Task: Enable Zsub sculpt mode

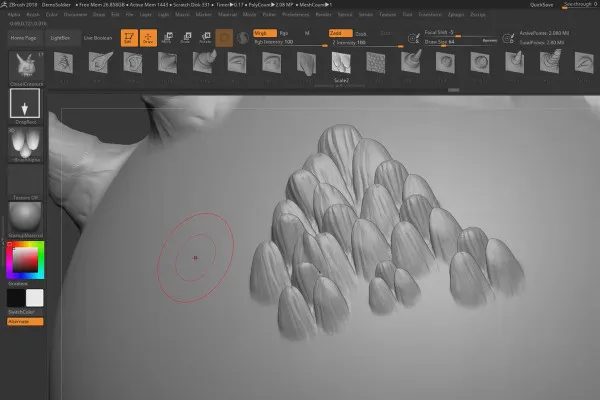Action: 361,34
